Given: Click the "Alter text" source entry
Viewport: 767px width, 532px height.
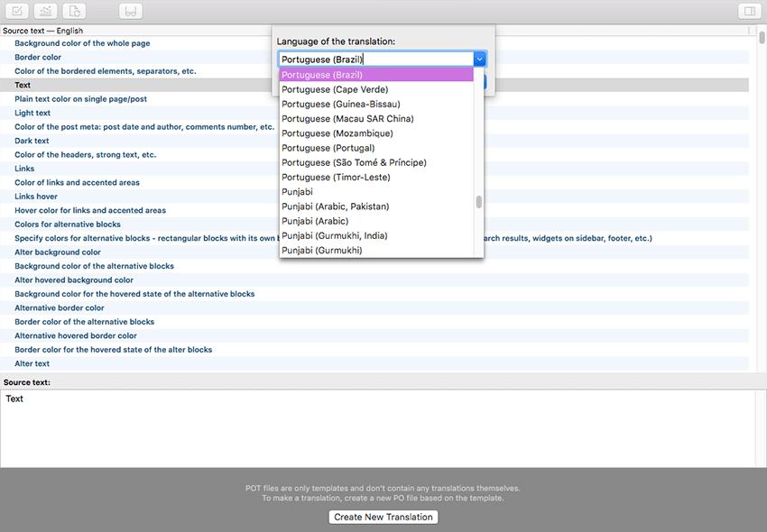Looking at the screenshot, I should [32, 363].
